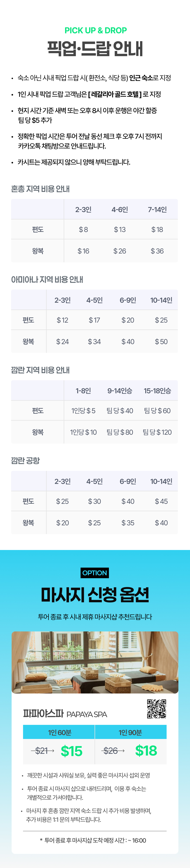The height and width of the screenshot is (868, 190).
Task: Click the bold 레갈리아 골드 호텔 text
Action: (x=115, y=94)
